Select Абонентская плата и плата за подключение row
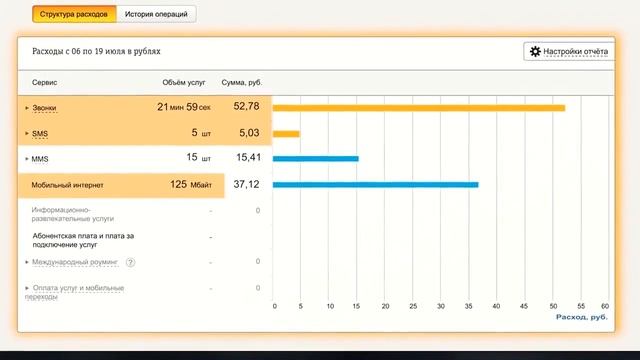Viewport: 640px width, 360px height. click(145, 240)
